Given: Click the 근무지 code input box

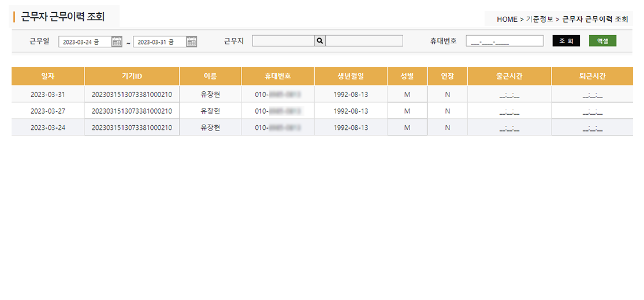Looking at the screenshot, I should (283, 41).
